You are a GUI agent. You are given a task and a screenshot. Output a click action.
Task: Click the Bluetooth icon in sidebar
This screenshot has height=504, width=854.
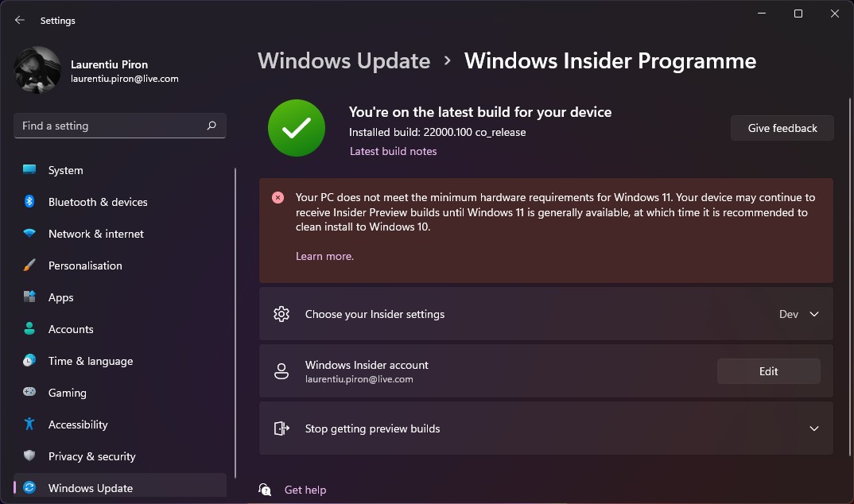coord(29,201)
